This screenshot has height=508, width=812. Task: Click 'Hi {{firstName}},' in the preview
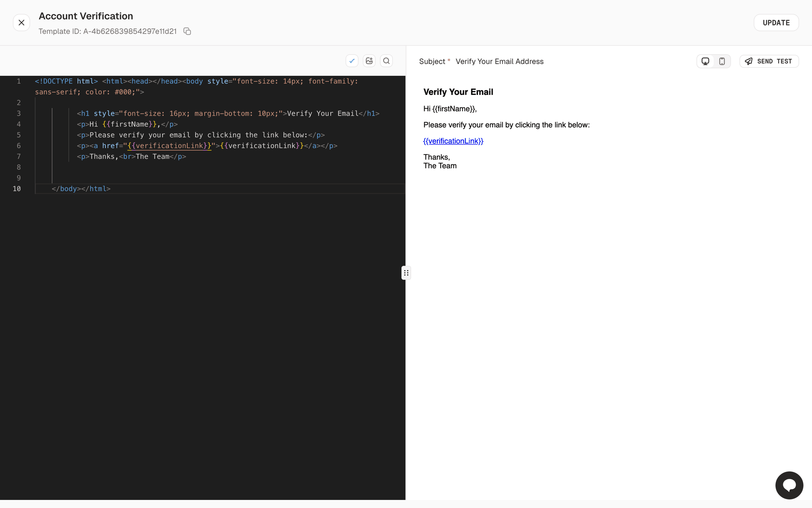point(450,109)
